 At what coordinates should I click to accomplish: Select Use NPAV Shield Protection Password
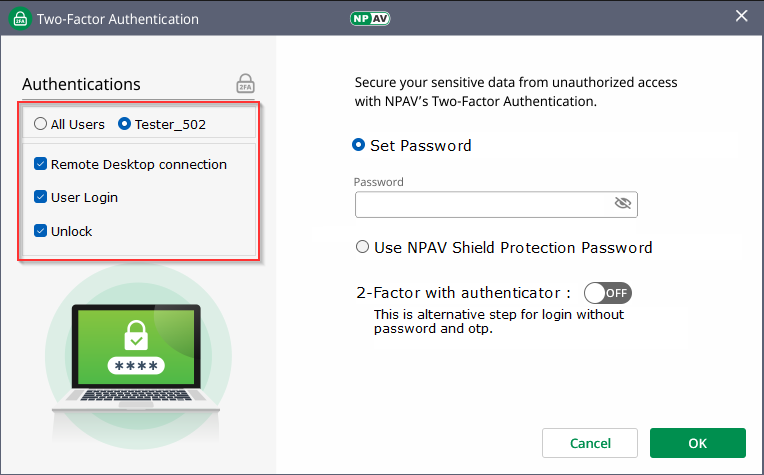tap(362, 248)
